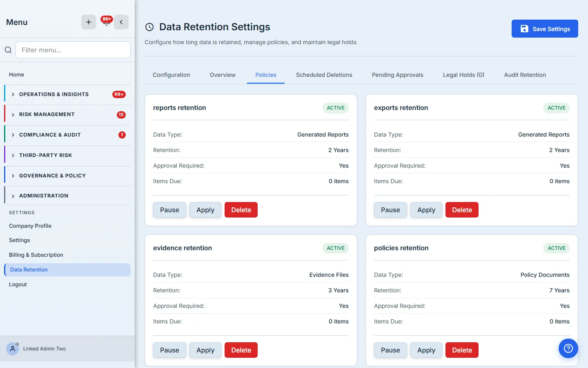Expand the Governance & Policy section
Image resolution: width=588 pixels, height=368 pixels.
tap(67, 176)
